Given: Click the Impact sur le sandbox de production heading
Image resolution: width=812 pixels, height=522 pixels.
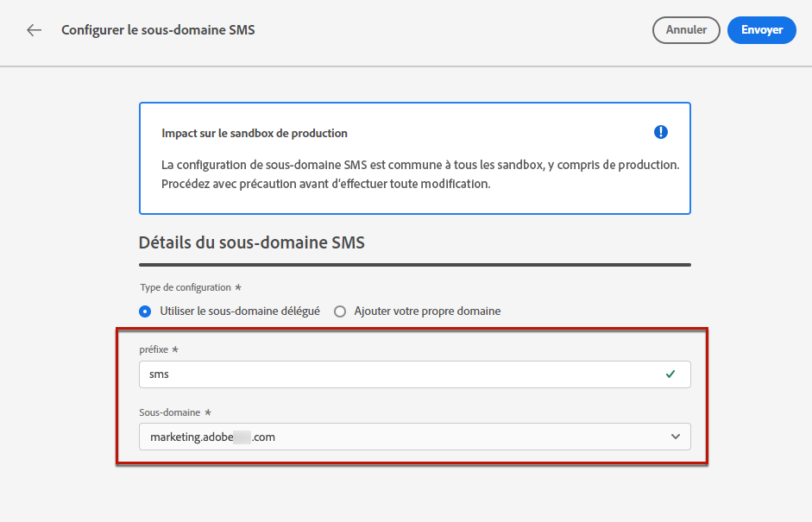Looking at the screenshot, I should 255,133.
